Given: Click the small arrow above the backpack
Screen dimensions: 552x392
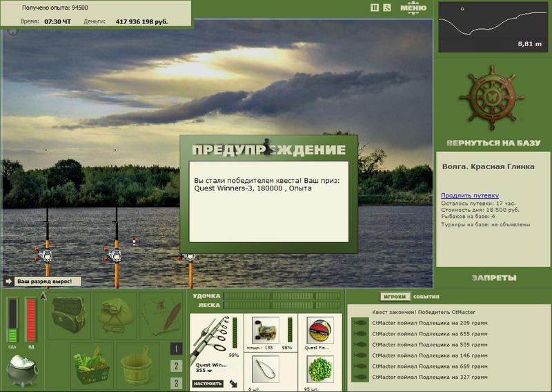Looking at the screenshot, I should pos(43,296).
